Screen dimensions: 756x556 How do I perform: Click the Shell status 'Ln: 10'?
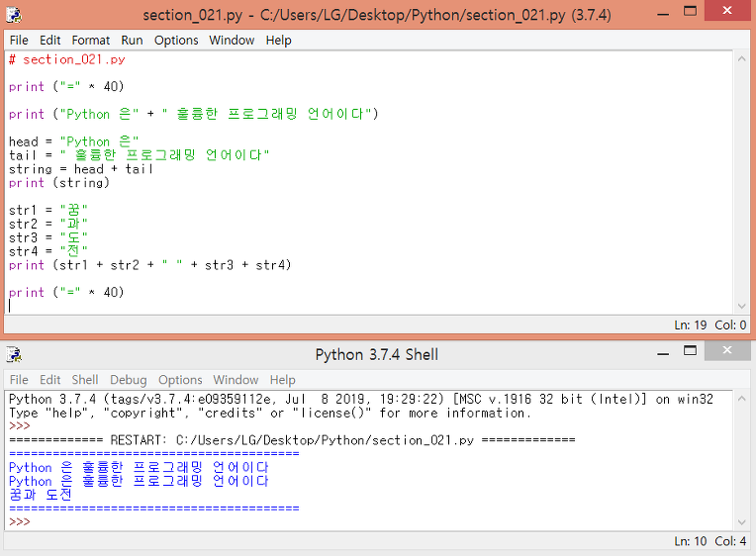click(691, 541)
